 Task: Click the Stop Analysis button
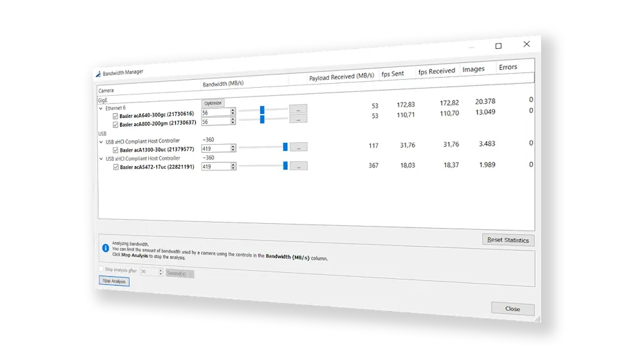114,281
